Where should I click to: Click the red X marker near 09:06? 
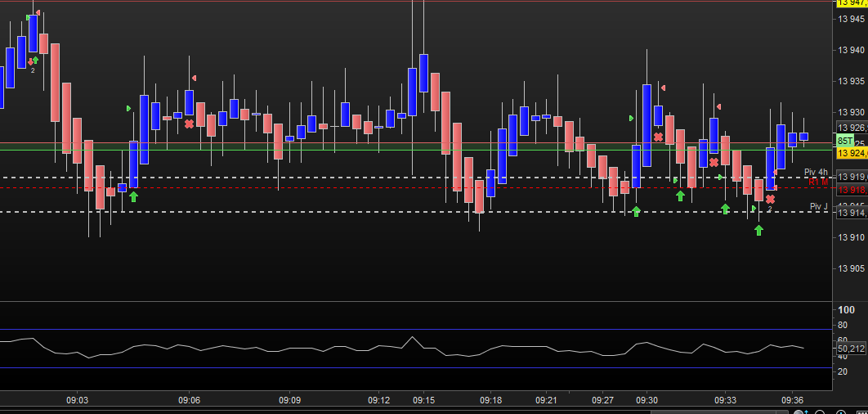[189, 124]
